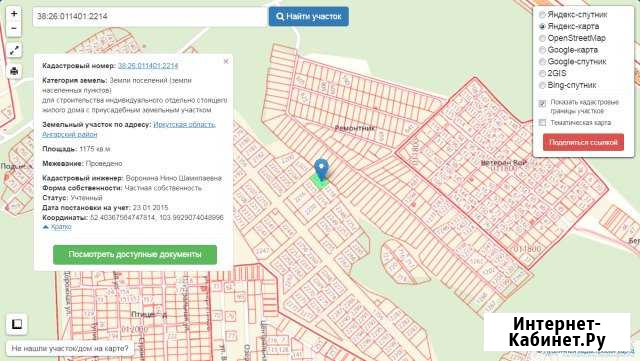Select OpenStreetMap layer
The height and width of the screenshot is (361, 640).
pos(542,38)
